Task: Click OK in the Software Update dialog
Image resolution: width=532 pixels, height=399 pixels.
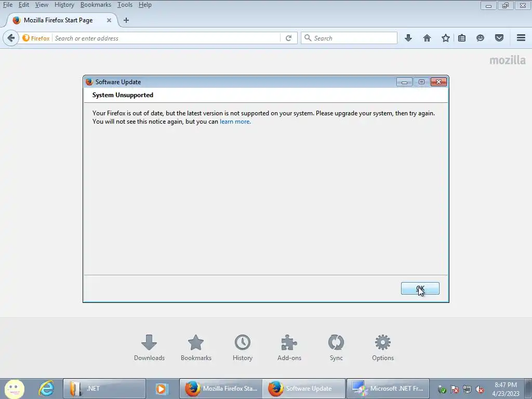Action: [420, 288]
